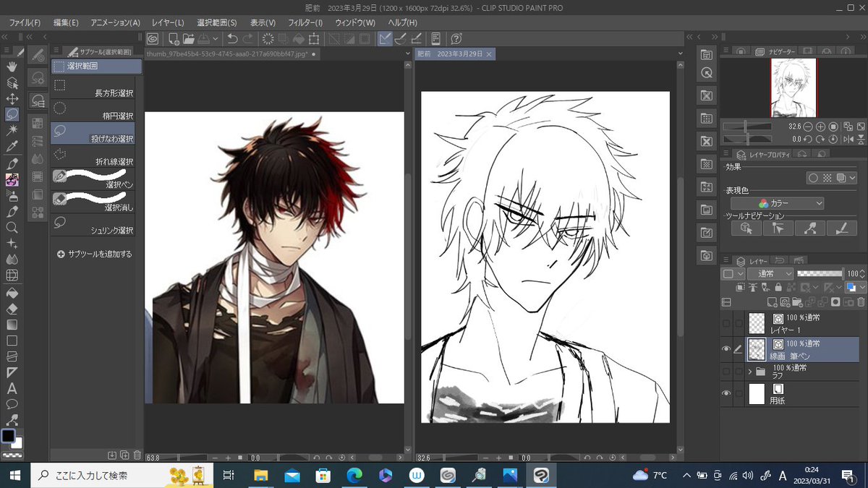Open File Explorer from the taskbar
The height and width of the screenshot is (488, 868).
(260, 475)
